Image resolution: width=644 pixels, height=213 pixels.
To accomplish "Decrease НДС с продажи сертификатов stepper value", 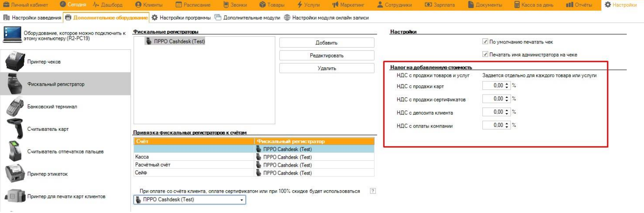I will click(x=507, y=100).
